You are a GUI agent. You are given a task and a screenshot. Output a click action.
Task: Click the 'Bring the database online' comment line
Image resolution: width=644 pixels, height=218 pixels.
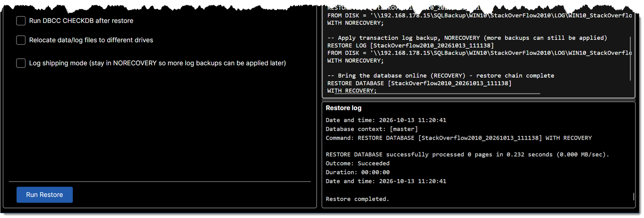click(441, 76)
